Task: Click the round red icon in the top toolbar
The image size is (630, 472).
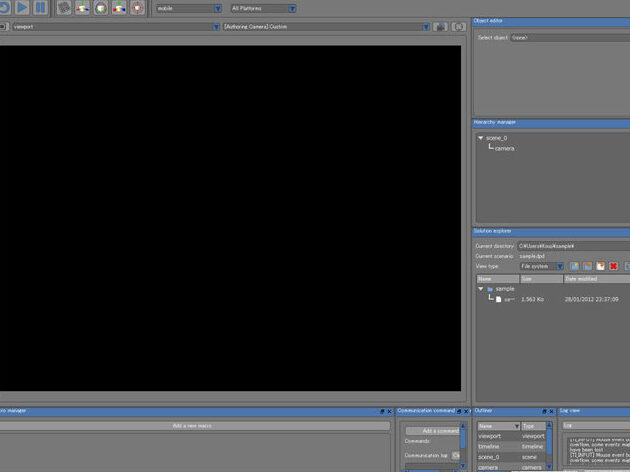Action: pyautogui.click(x=136, y=8)
